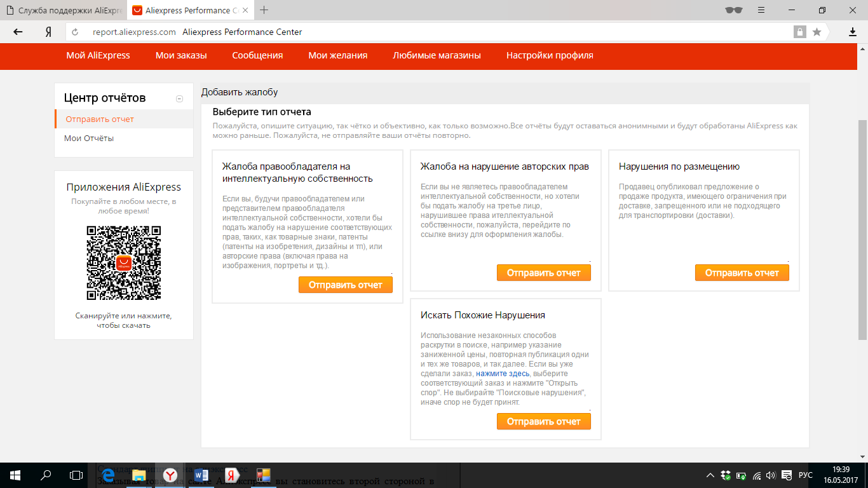Click the Искать Похожие Нарушения heading
The height and width of the screenshot is (488, 868).
pyautogui.click(x=483, y=315)
